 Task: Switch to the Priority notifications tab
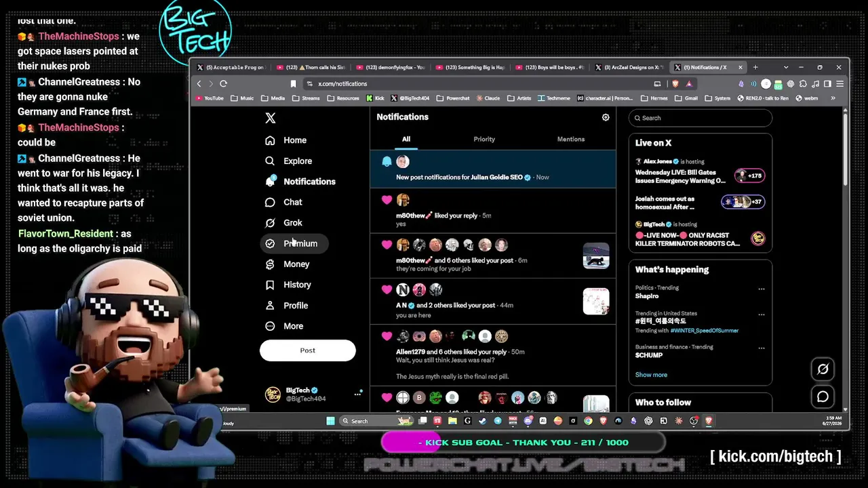[484, 139]
